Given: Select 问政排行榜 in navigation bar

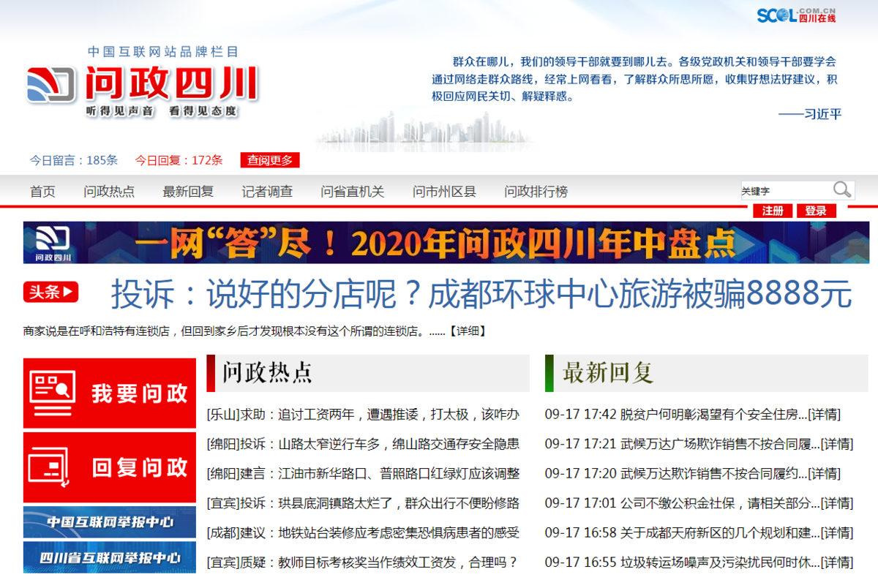Looking at the screenshot, I should pos(536,192).
